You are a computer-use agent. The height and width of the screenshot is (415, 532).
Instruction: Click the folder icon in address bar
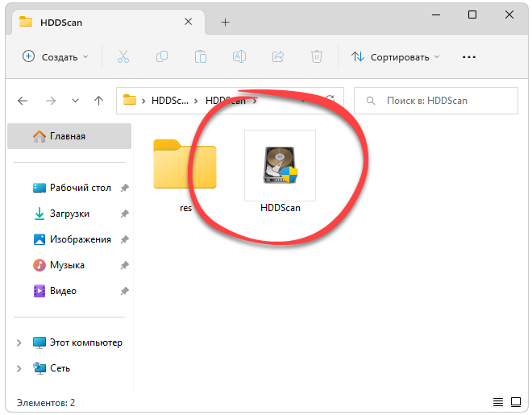click(129, 100)
